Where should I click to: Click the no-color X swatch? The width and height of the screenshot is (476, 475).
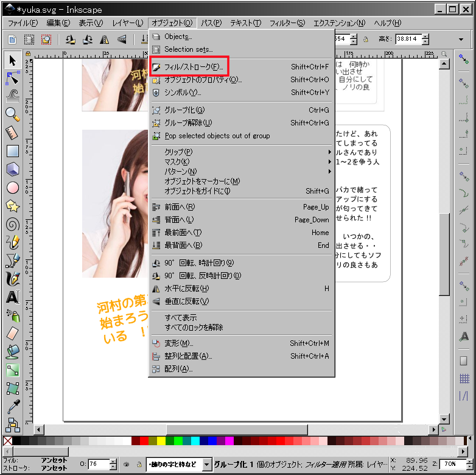[7, 441]
